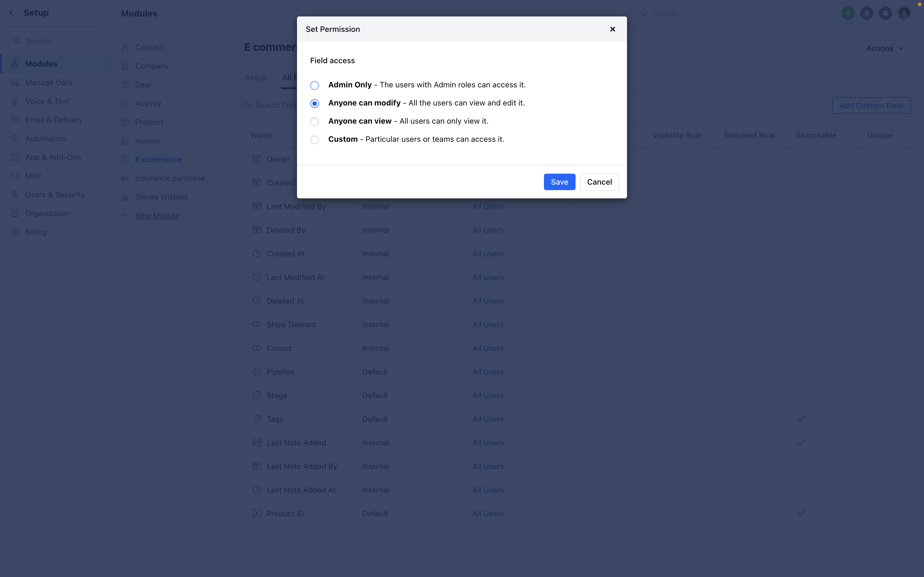924x577 pixels.
Task: Click the sidebar Search input field
Action: 59,41
